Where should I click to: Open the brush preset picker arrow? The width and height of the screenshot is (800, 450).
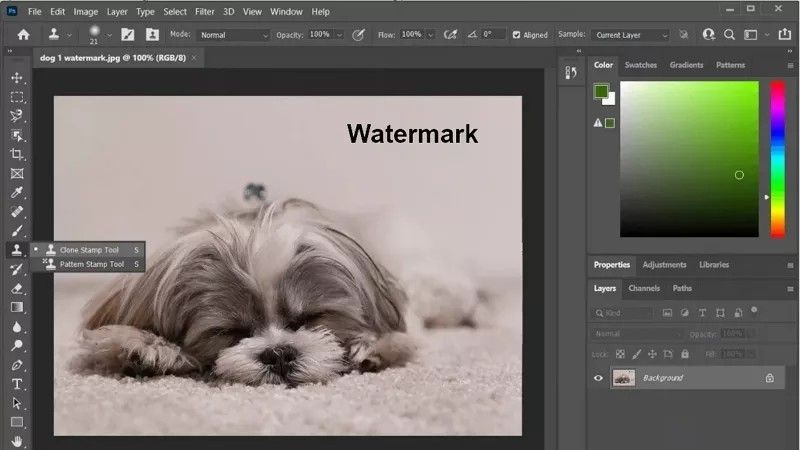[x=109, y=35]
